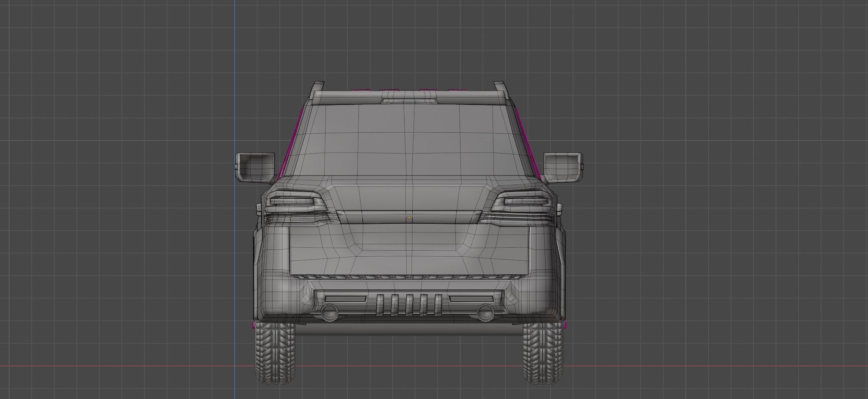This screenshot has height=399, width=868.
Task: Select the front tire on the right
Action: (x=543, y=353)
